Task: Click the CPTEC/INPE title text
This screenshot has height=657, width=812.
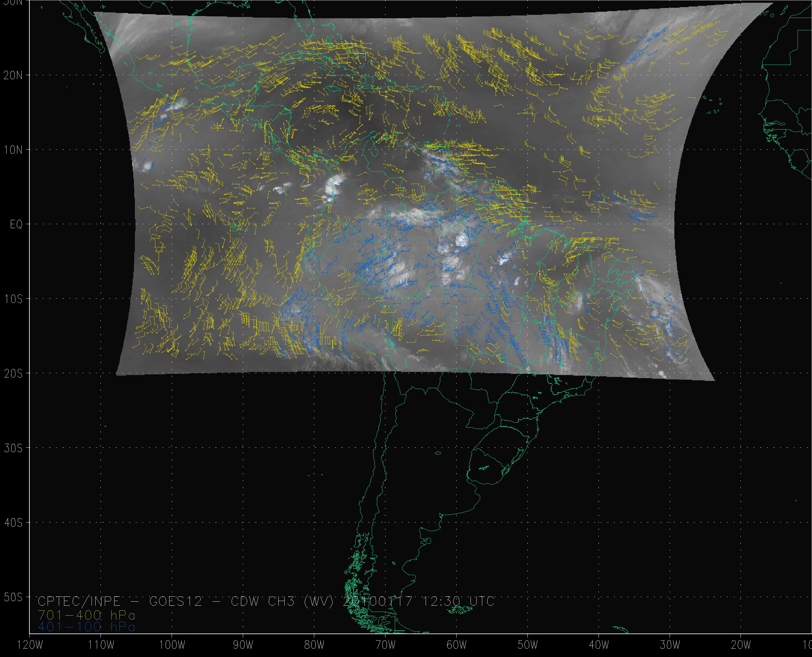Action: (x=79, y=601)
